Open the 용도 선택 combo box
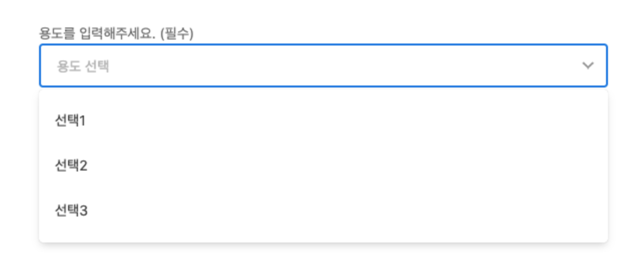644x268 pixels. coord(323,65)
